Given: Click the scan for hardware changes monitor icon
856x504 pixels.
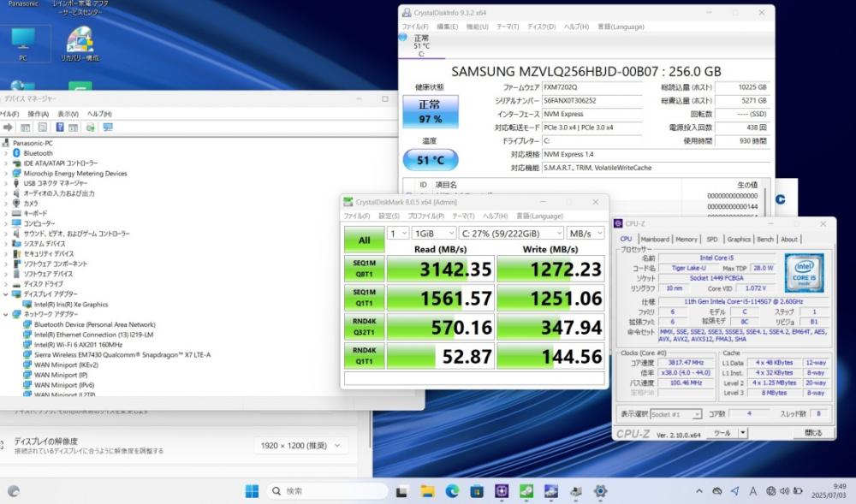Looking at the screenshot, I should (x=108, y=127).
